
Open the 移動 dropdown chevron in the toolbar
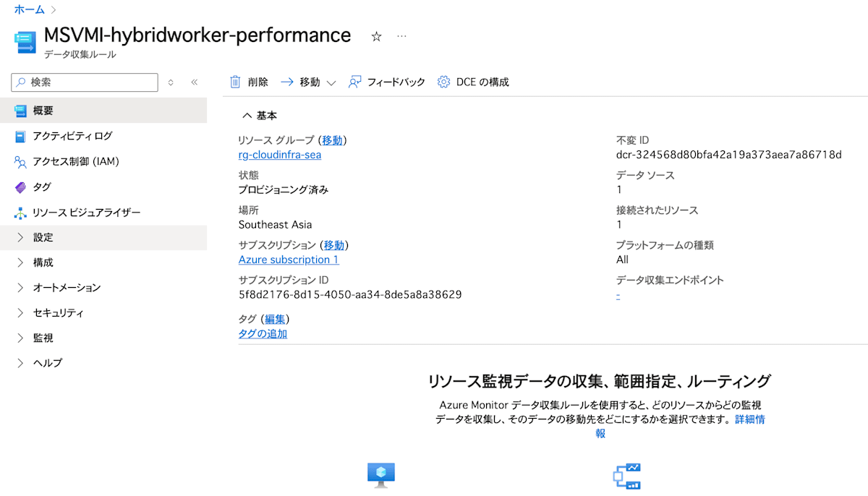[x=331, y=83]
